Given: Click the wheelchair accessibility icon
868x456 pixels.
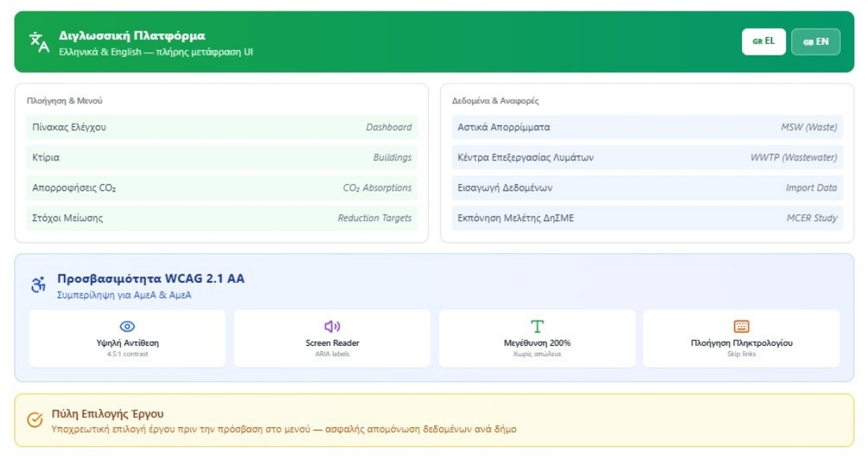Looking at the screenshot, I should (38, 284).
